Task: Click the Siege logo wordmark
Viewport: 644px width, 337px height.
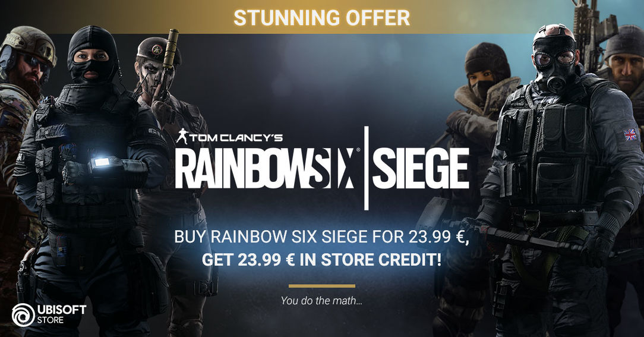Action: tap(420, 169)
